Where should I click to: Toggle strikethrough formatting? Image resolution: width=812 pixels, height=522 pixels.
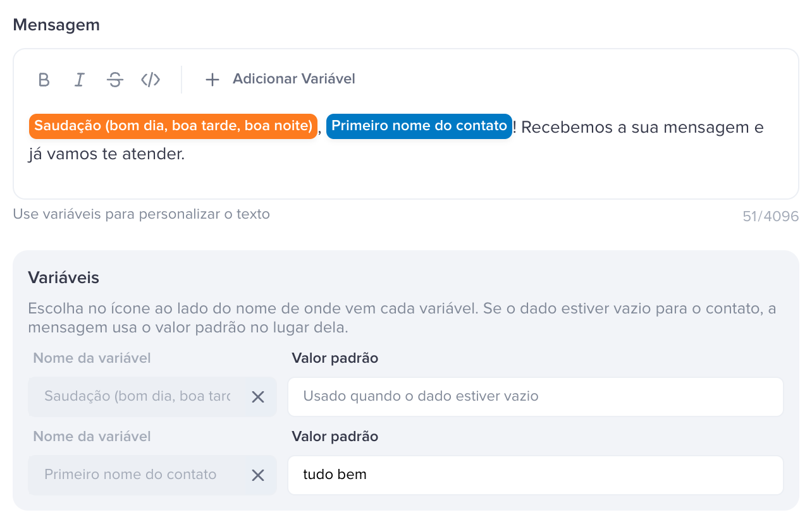click(x=114, y=80)
